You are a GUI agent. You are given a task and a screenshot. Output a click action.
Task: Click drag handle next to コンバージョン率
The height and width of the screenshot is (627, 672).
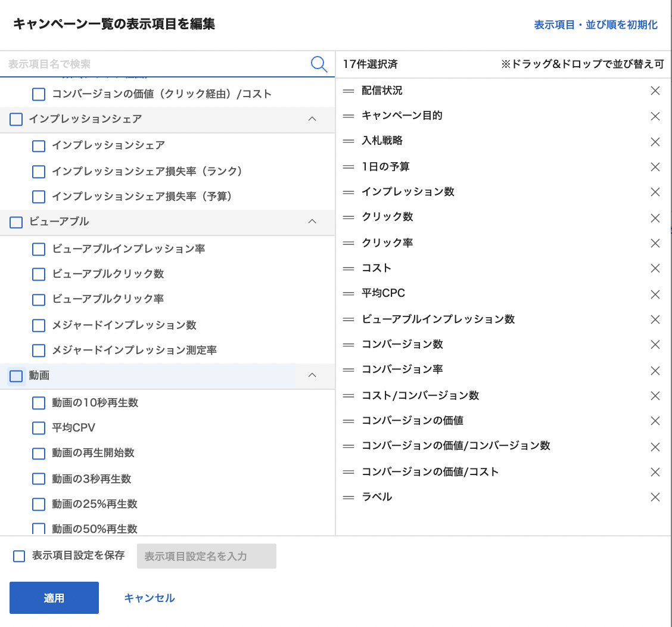[349, 370]
